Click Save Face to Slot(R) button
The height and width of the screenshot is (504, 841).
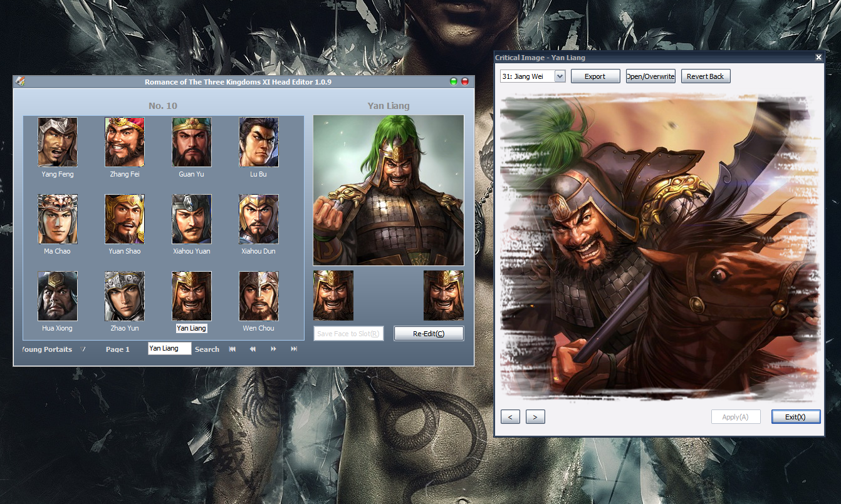[x=348, y=334]
